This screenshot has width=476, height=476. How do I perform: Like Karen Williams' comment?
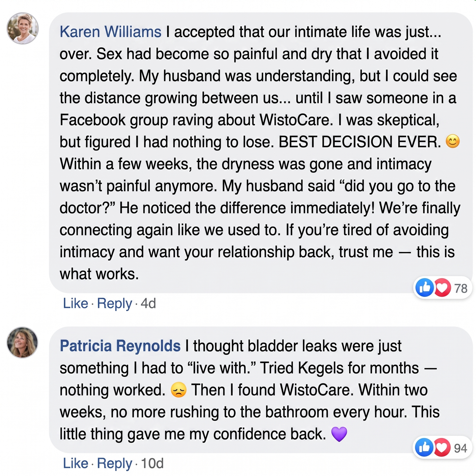[75, 303]
